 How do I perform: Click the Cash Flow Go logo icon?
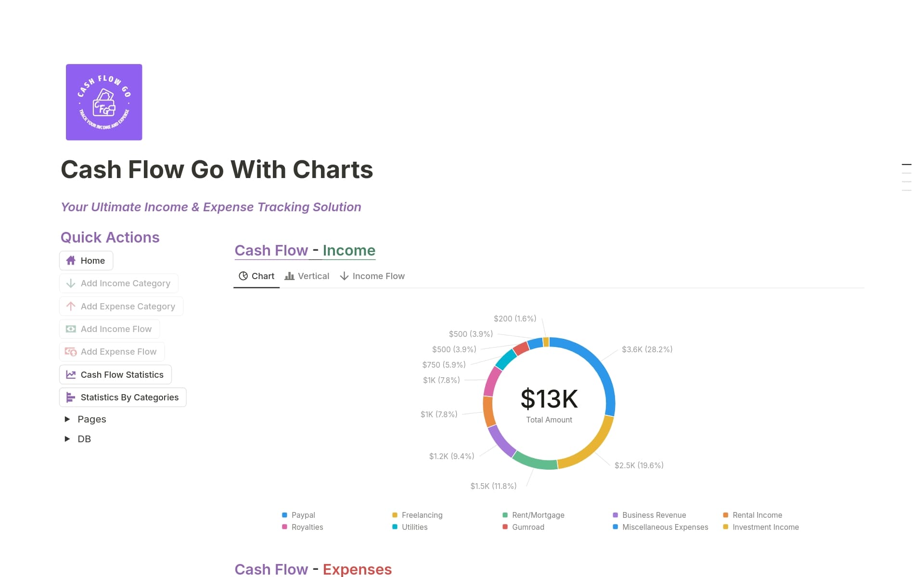pyautogui.click(x=104, y=102)
